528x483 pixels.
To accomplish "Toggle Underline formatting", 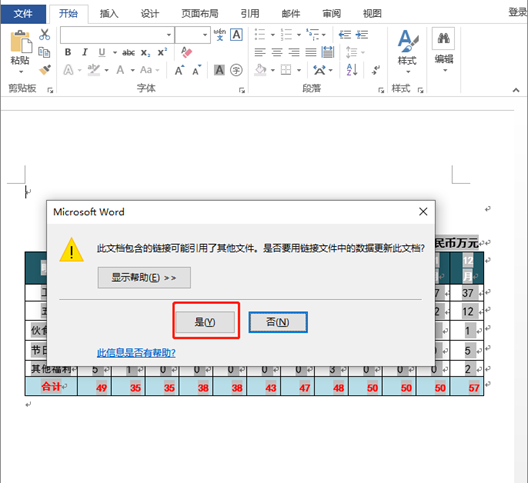I will [102, 52].
